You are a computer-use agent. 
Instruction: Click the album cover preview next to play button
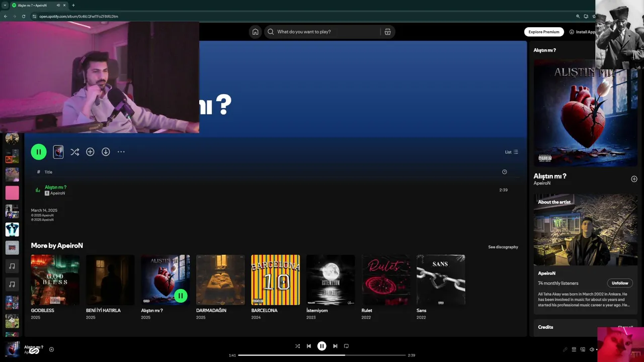pyautogui.click(x=58, y=152)
